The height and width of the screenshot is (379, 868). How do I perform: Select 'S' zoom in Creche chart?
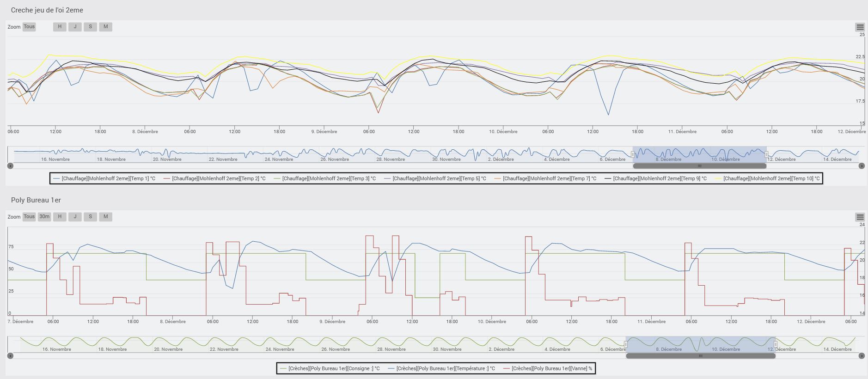click(x=90, y=27)
